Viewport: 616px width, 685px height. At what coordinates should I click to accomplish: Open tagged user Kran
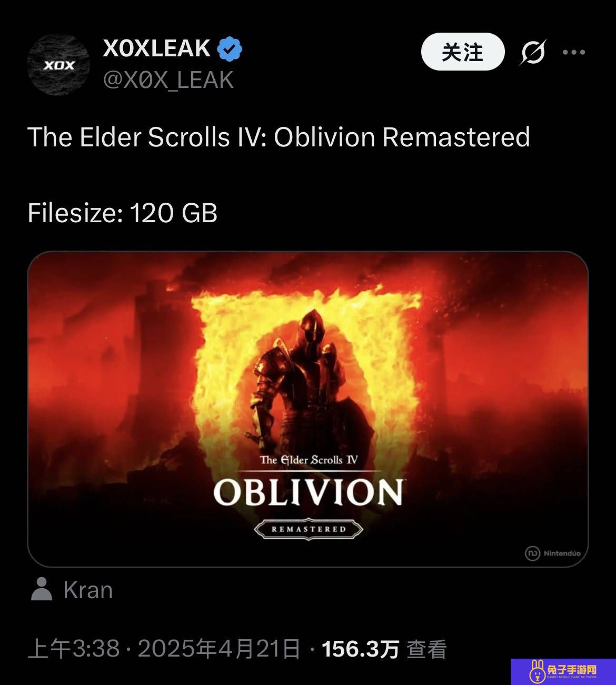pyautogui.click(x=88, y=590)
